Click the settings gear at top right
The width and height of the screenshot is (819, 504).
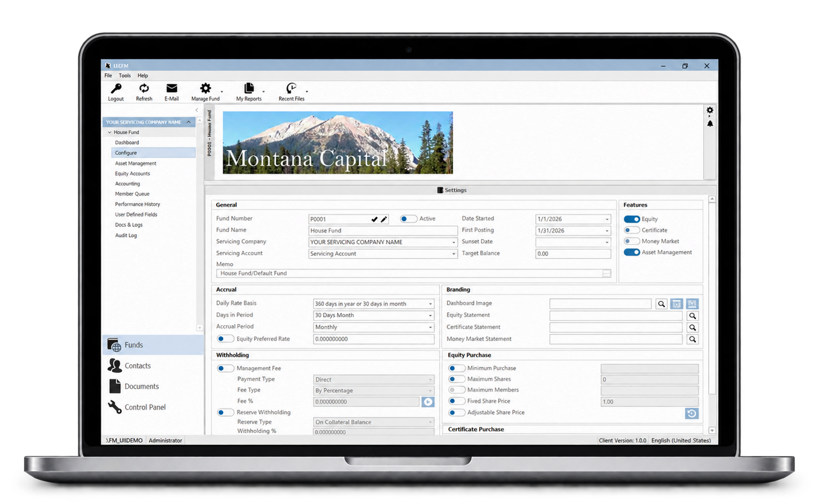(710, 110)
